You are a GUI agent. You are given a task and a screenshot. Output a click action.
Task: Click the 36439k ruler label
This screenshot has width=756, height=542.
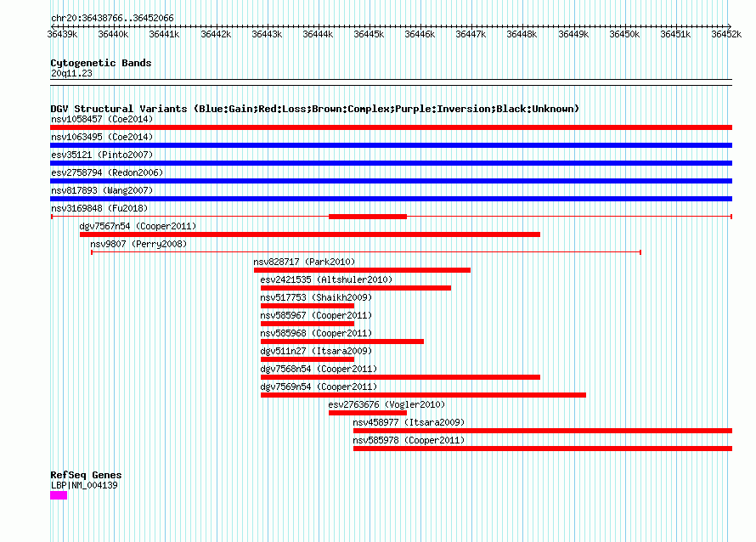coord(62,34)
